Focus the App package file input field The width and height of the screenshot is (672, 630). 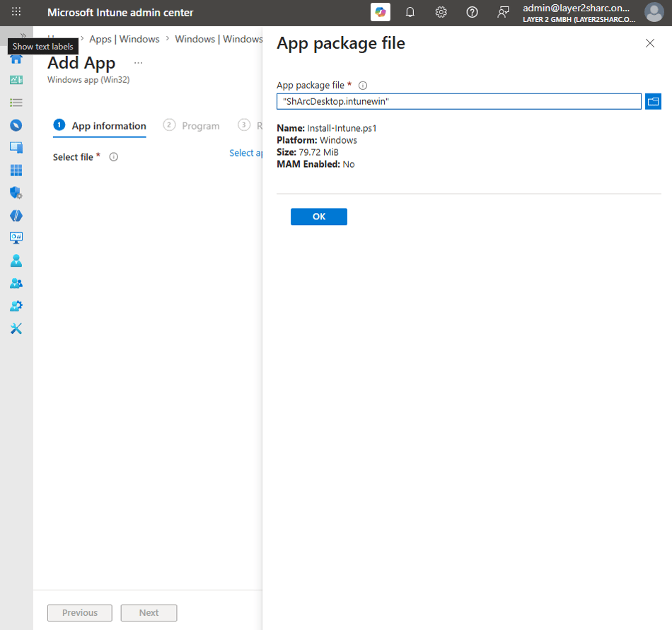click(x=458, y=102)
